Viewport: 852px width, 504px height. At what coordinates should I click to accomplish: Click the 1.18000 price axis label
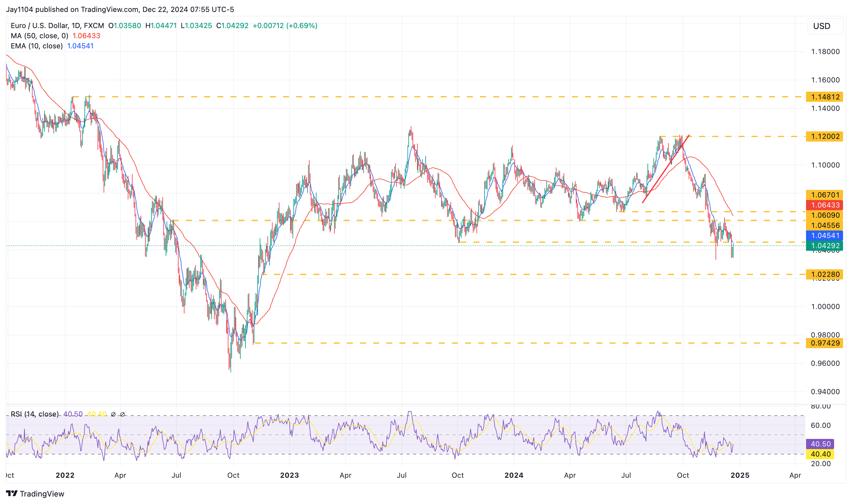[825, 52]
